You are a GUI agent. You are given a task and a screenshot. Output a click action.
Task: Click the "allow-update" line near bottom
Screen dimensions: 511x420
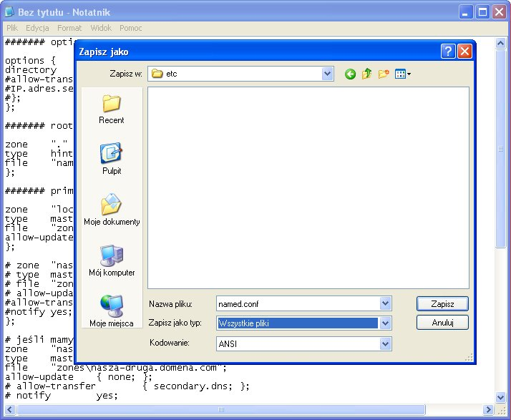pos(78,377)
